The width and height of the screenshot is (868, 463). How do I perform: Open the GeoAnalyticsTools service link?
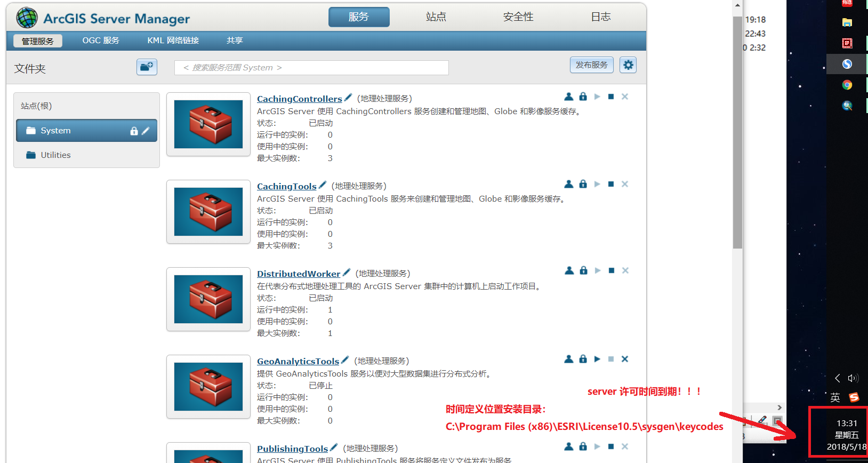click(x=298, y=361)
